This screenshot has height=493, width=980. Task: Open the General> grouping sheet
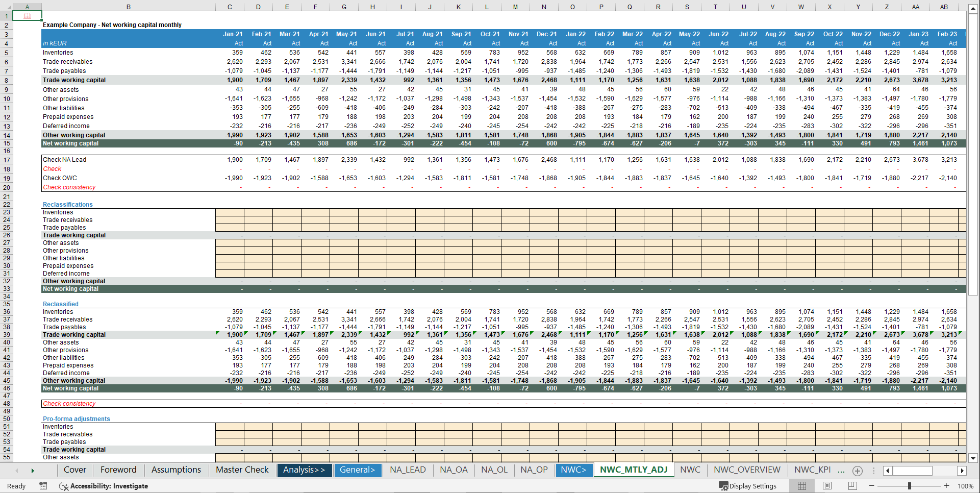click(358, 470)
